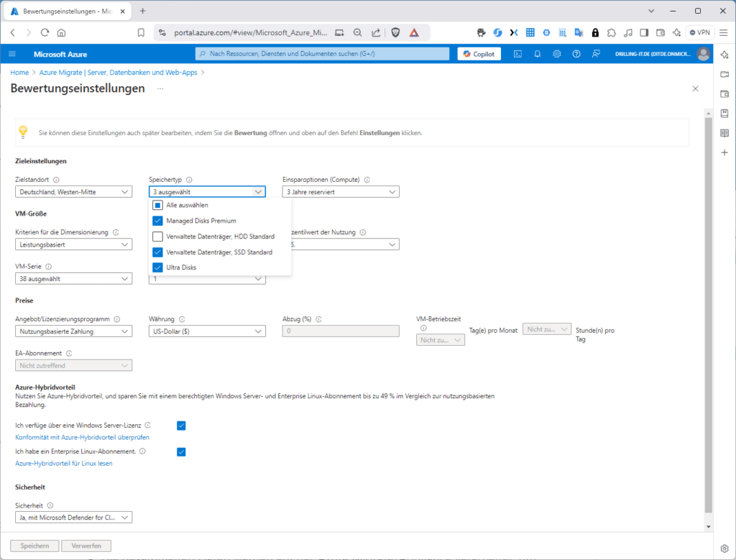The image size is (736, 560).
Task: Show info for Einsparoptionen (Compute)
Action: 367,180
